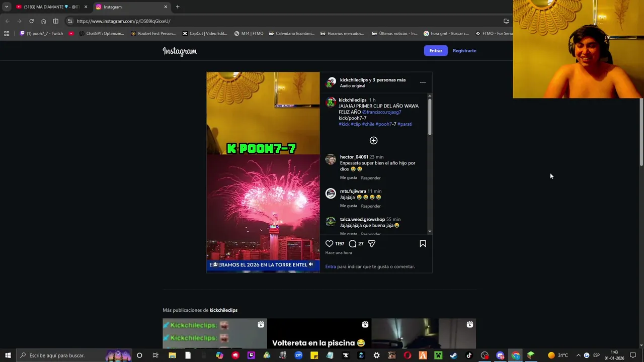The height and width of the screenshot is (362, 644).
Task: Open hector_04061's avatar
Action: tap(331, 159)
